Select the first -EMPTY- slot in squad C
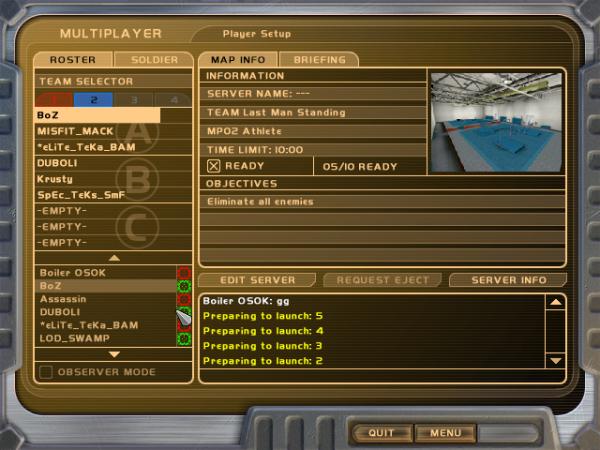 pos(113,211)
